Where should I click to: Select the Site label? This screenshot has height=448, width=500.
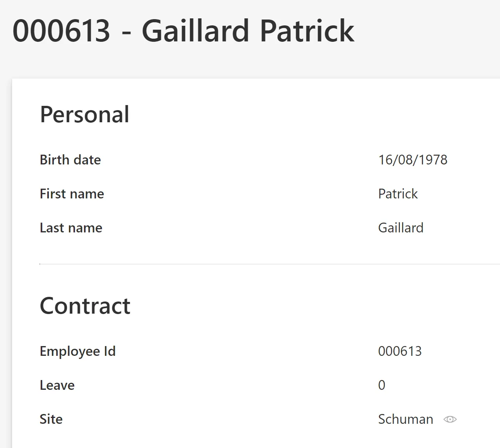[x=51, y=419]
